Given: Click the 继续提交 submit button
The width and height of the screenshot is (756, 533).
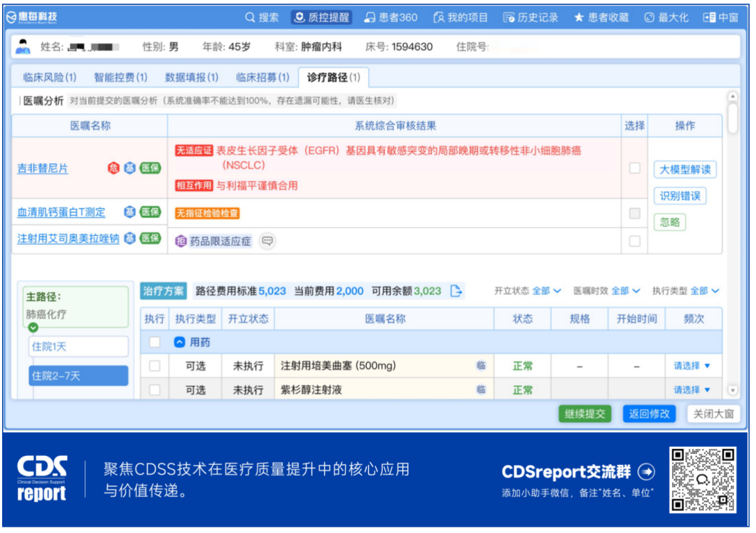Looking at the screenshot, I should 584,414.
